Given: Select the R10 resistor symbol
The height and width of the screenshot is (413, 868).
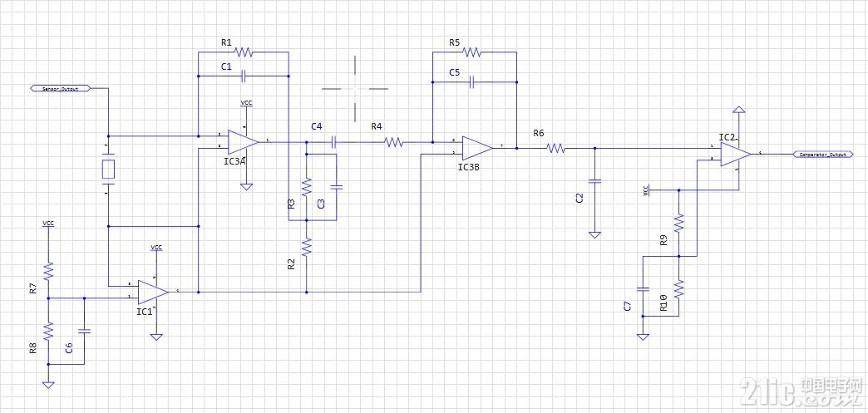Looking at the screenshot, I should (679, 289).
